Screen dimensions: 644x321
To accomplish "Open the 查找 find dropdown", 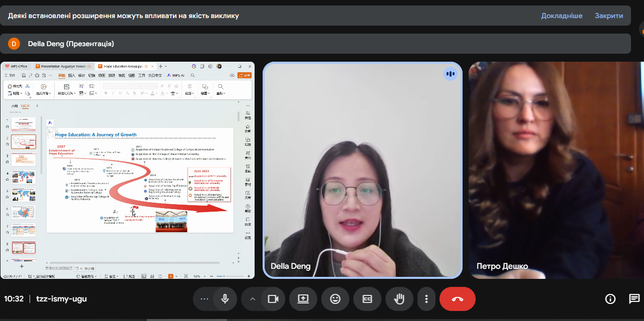I will [221, 93].
